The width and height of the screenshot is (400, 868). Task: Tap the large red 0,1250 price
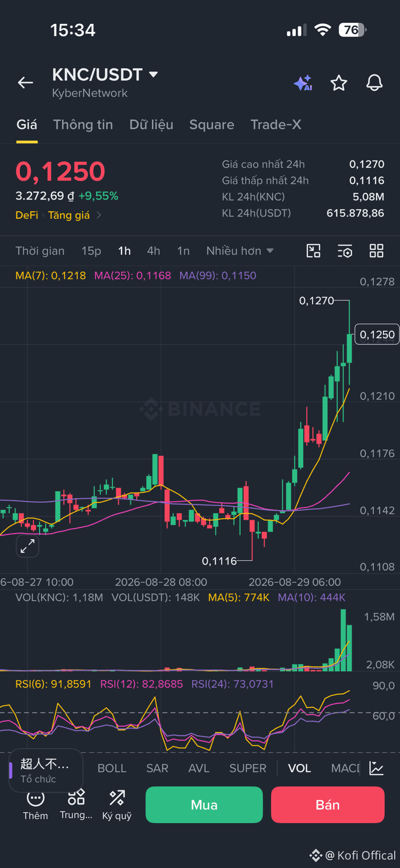tap(60, 172)
